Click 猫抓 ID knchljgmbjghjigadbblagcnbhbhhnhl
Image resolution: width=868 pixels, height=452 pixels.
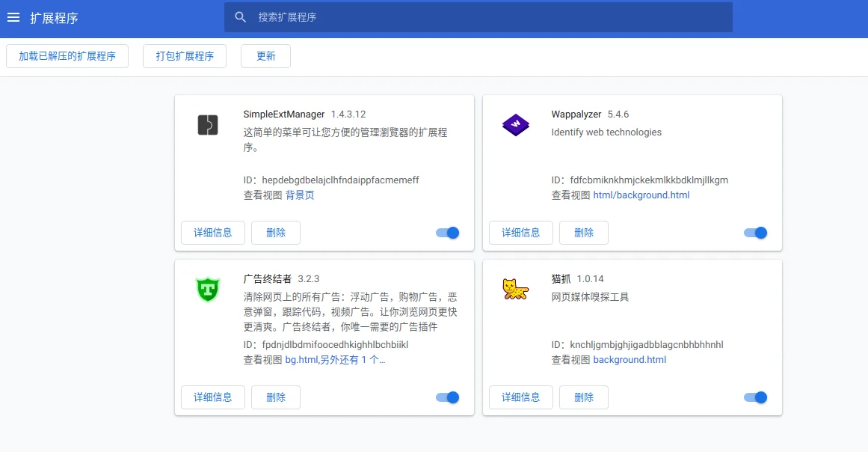click(647, 344)
